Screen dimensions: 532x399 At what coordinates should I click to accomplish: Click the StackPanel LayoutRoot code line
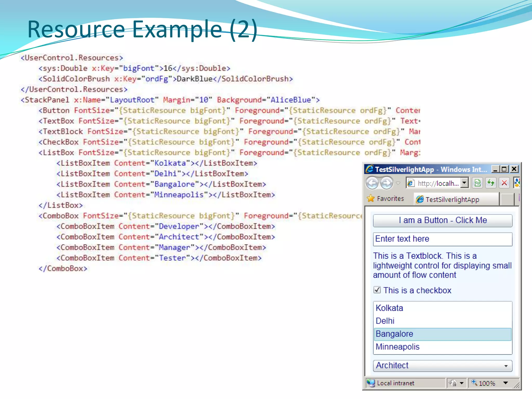pos(170,100)
